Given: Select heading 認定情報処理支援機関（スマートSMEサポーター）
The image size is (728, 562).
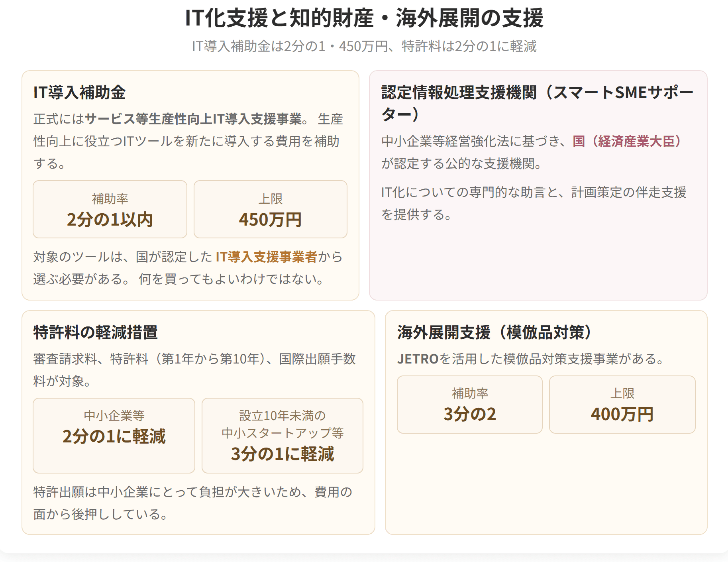Looking at the screenshot, I should (537, 103).
